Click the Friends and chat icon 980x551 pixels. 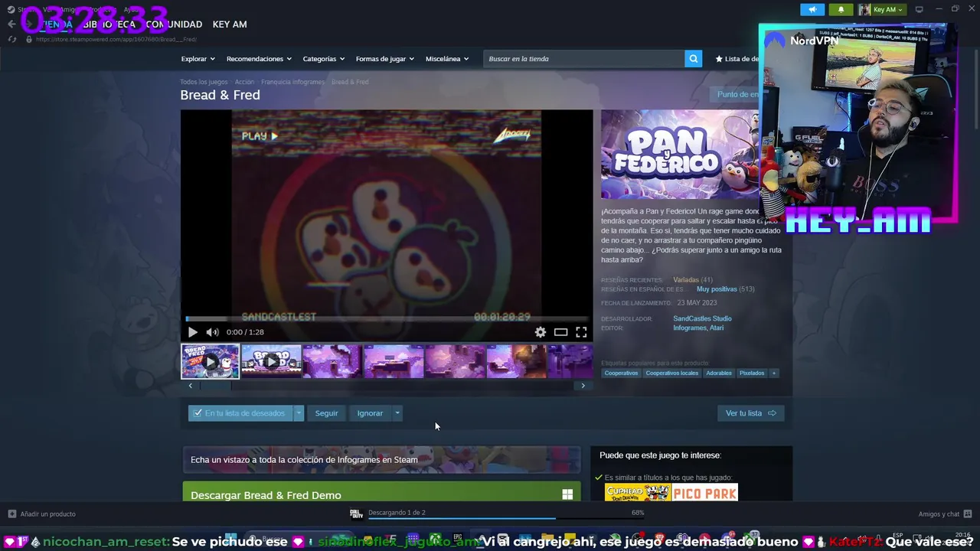tap(968, 514)
